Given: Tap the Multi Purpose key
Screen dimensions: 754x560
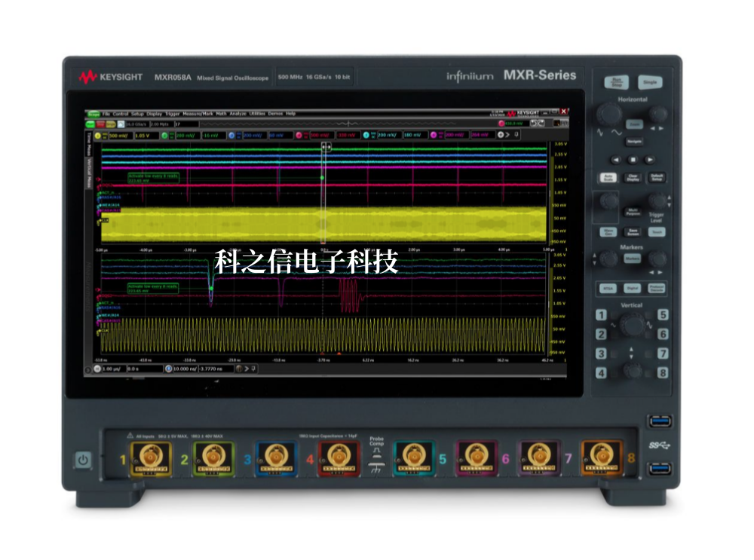Looking at the screenshot, I should [x=633, y=212].
